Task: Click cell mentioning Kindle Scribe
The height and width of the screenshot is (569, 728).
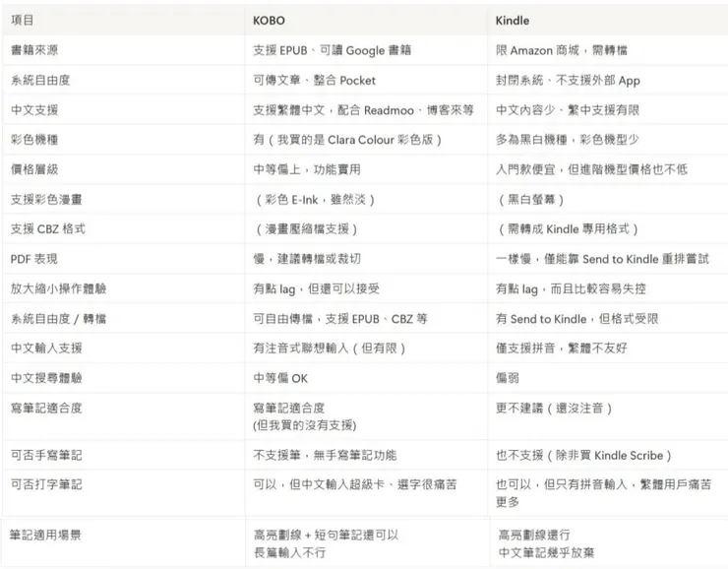Action: [x=584, y=455]
